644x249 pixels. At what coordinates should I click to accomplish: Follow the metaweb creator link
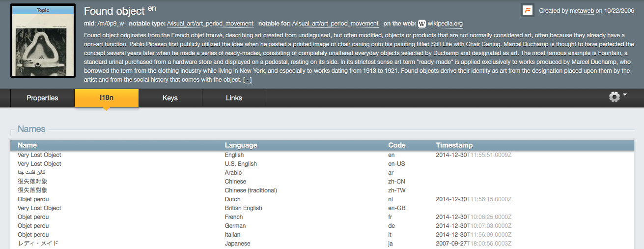pos(582,10)
